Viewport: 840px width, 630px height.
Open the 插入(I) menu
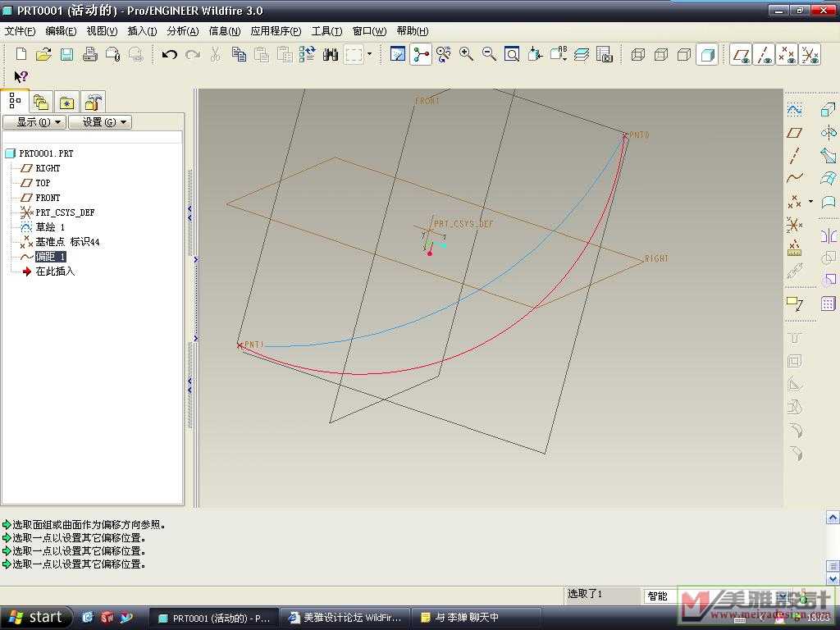142,31
